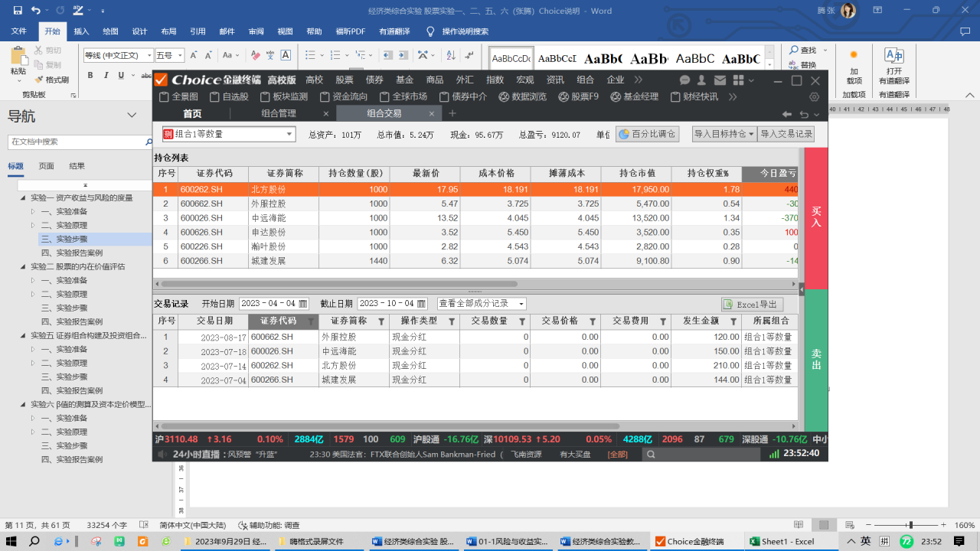Open the 导入目标持仓 dropdown
The height and width of the screenshot is (551, 980).
pos(724,134)
